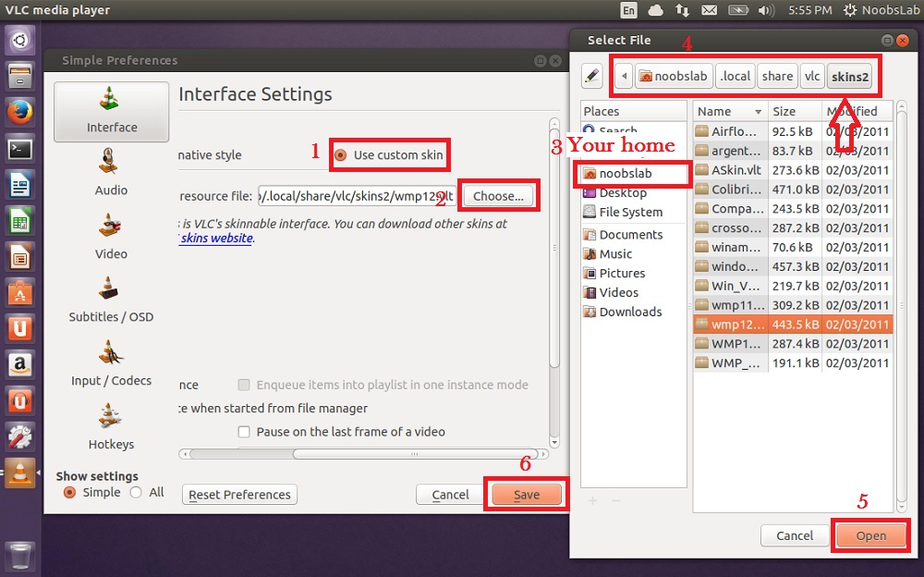Open the Audio preferences category

(112, 172)
